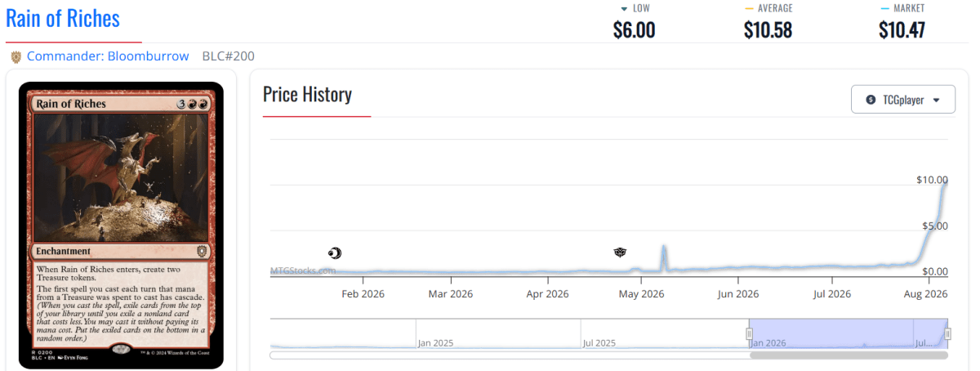Click the right range handle in chart navigator
Viewport: 980px width, 371px height.
pyautogui.click(x=948, y=333)
